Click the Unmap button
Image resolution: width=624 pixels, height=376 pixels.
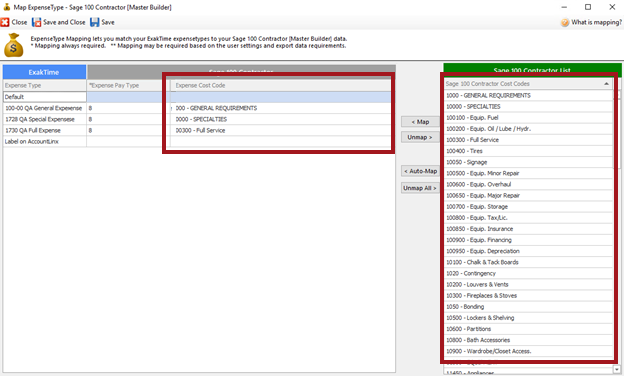click(420, 137)
